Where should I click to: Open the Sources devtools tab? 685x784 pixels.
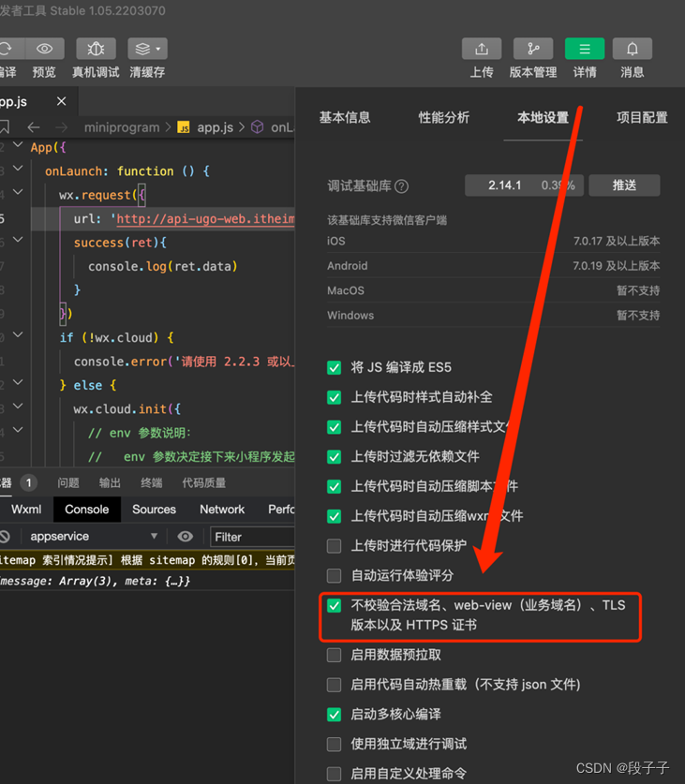pyautogui.click(x=154, y=510)
